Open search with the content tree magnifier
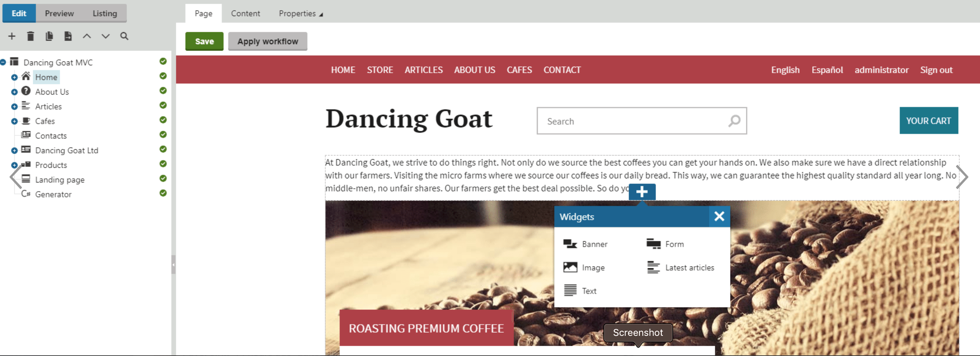This screenshot has height=356, width=980. 124,36
